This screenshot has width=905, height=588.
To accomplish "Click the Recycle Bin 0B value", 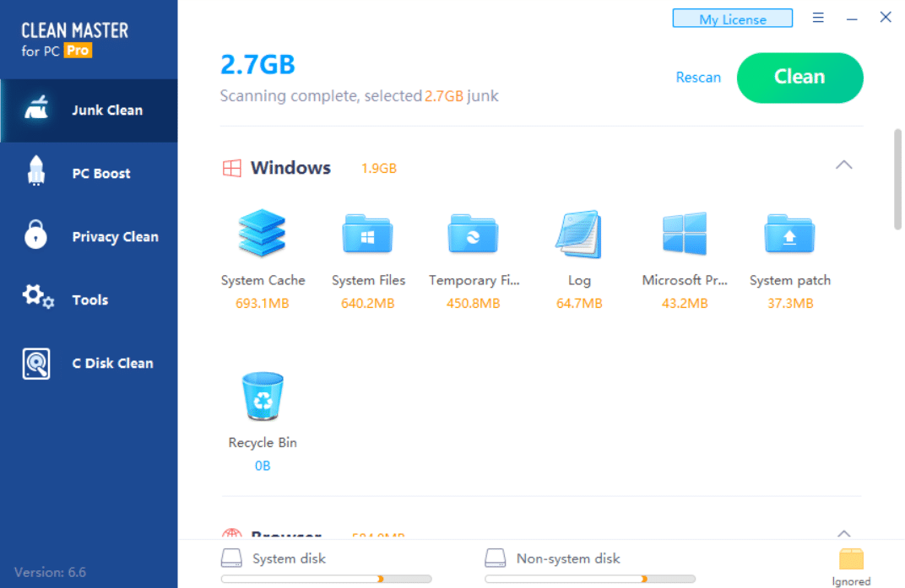I will tap(263, 466).
